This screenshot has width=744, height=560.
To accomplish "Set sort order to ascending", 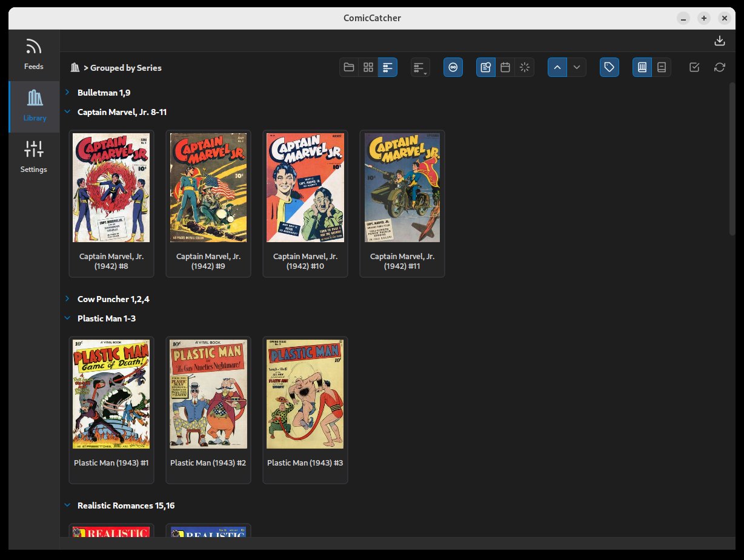I will pyautogui.click(x=557, y=67).
